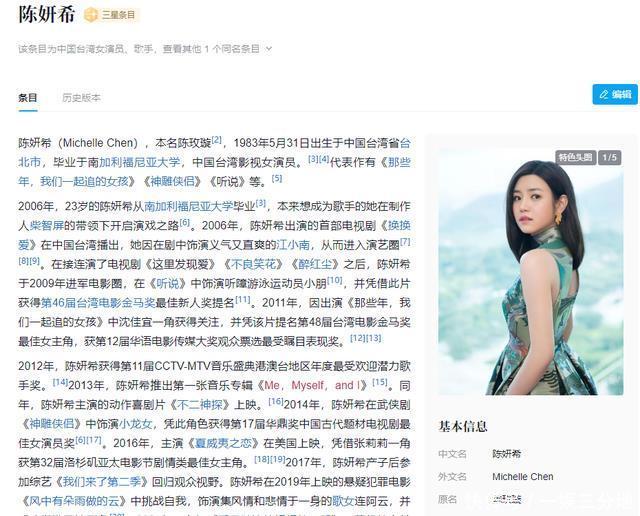Open the 不良笑花 link
Screen dimensions: 640x516
click(x=253, y=264)
